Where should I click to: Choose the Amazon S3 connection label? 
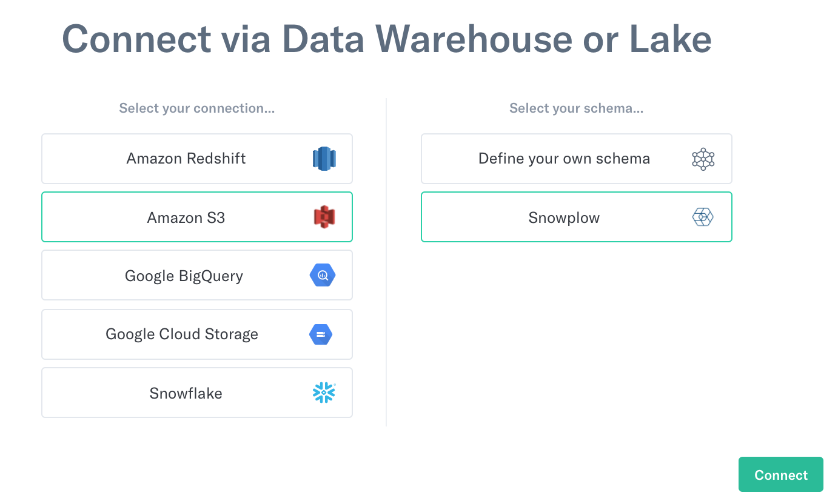[x=186, y=217]
